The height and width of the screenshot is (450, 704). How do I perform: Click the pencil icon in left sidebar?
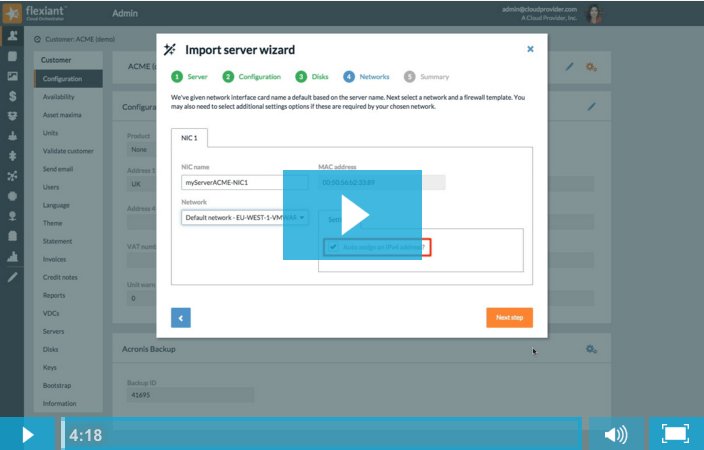[x=13, y=277]
